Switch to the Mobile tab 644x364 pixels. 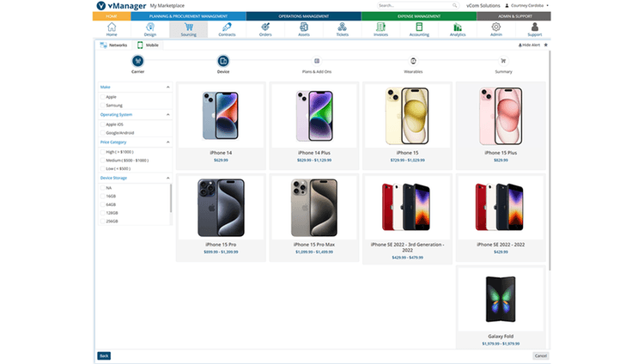tap(148, 45)
